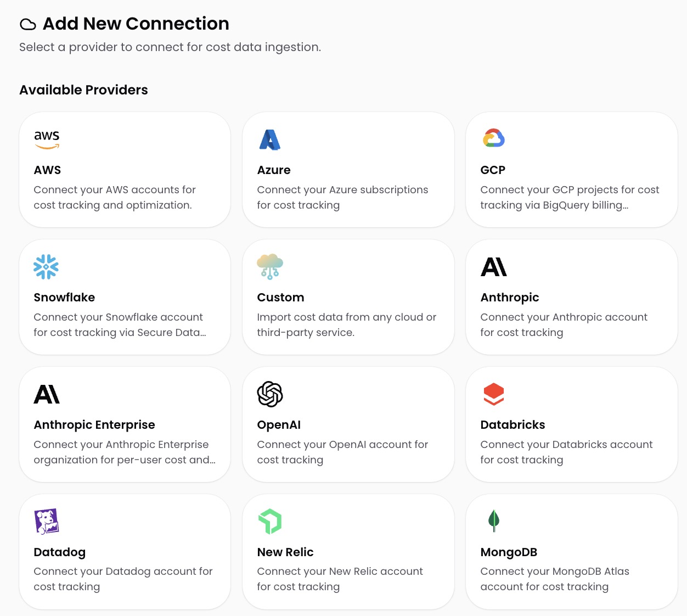Click the Azure logo icon

click(270, 139)
